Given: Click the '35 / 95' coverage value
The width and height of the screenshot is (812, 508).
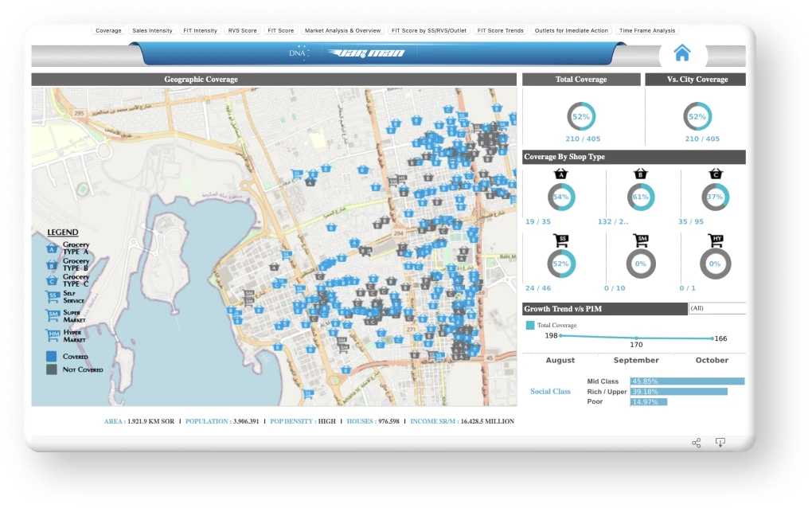Looking at the screenshot, I should pyautogui.click(x=691, y=221).
